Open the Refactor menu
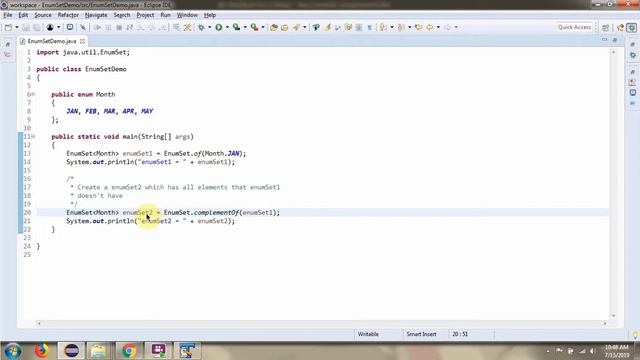Image resolution: width=640 pixels, height=360 pixels. pyautogui.click(x=68, y=15)
